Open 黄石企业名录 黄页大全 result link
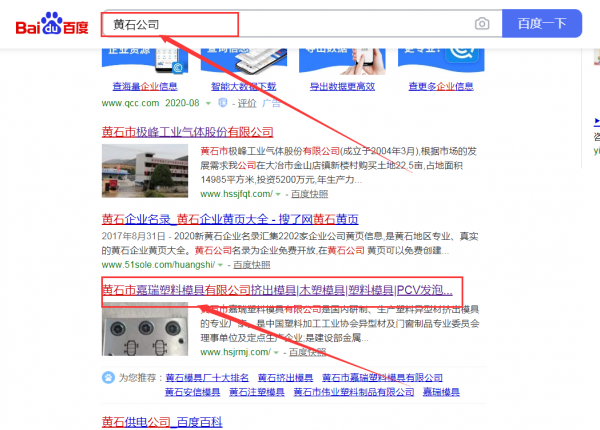The image size is (600, 430). 230,219
